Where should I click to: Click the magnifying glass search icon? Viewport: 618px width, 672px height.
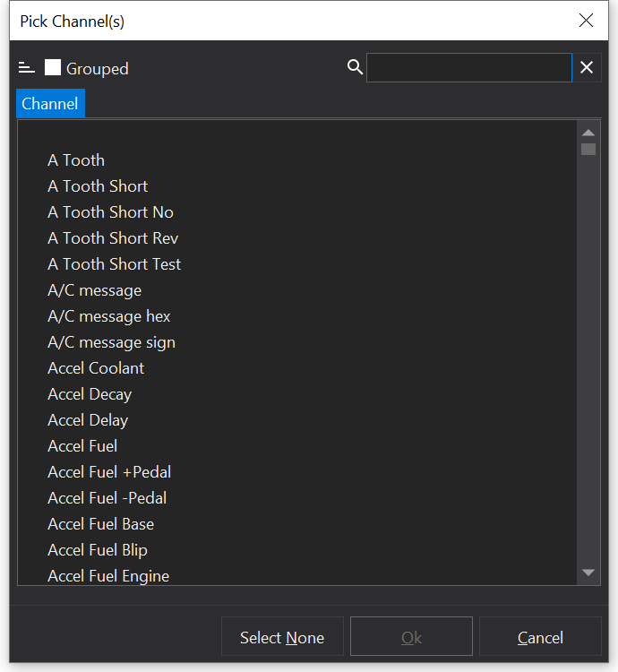355,67
